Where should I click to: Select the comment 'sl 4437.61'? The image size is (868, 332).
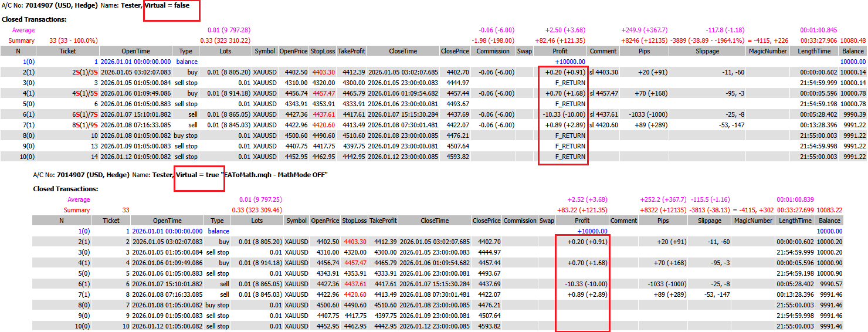604,114
